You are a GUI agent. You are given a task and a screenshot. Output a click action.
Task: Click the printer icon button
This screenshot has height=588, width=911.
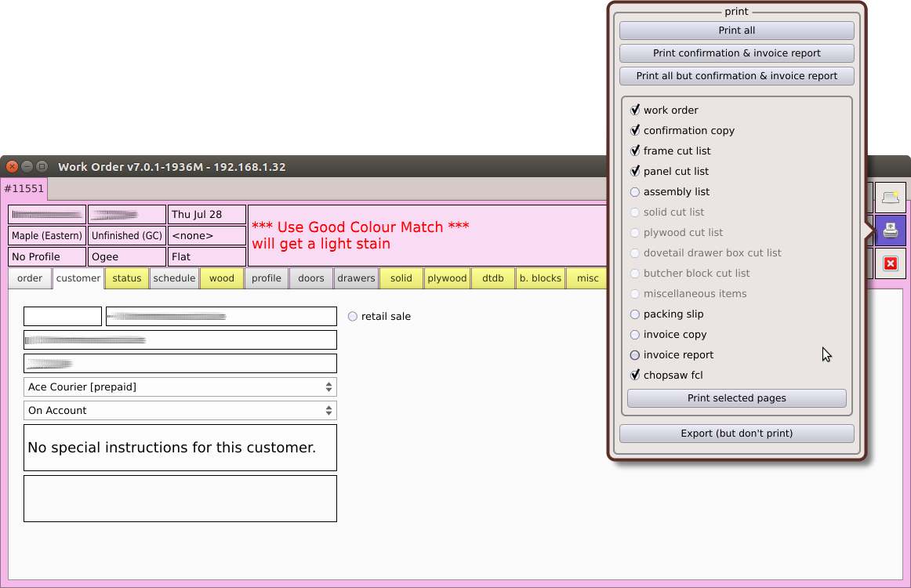point(890,230)
